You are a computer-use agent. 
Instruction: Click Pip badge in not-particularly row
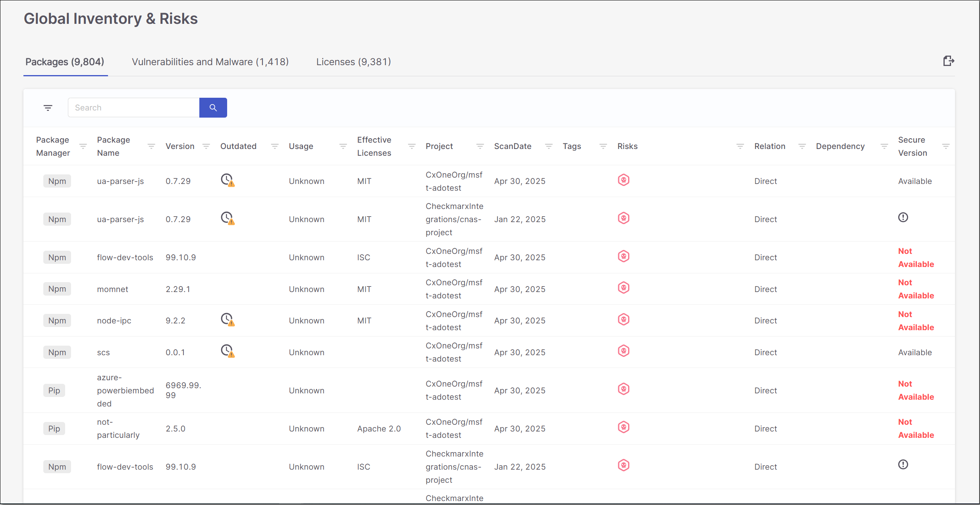click(x=54, y=429)
